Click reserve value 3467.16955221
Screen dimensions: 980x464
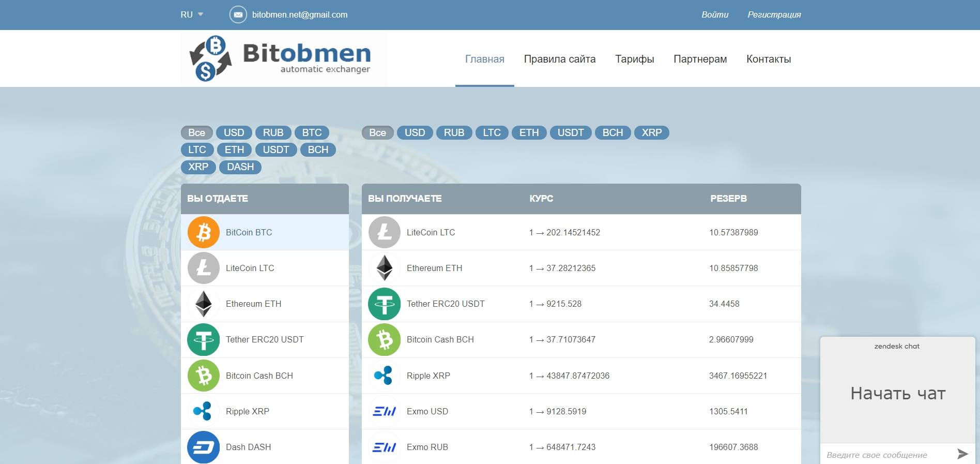(x=738, y=376)
